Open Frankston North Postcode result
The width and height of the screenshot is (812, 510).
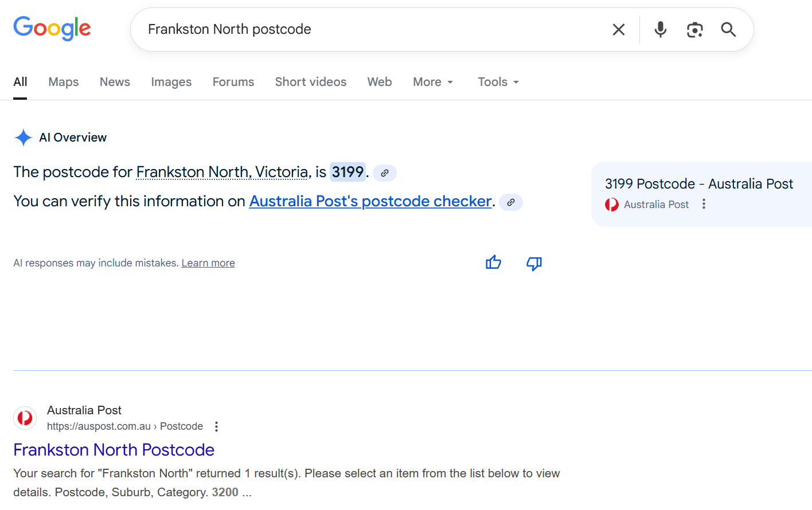click(114, 450)
